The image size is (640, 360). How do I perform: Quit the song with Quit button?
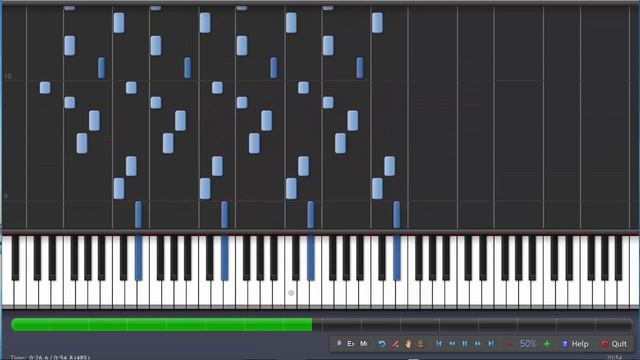click(614, 344)
